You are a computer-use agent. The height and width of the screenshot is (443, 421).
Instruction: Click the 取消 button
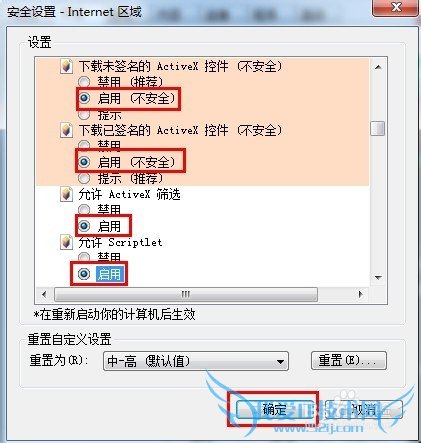point(364,409)
